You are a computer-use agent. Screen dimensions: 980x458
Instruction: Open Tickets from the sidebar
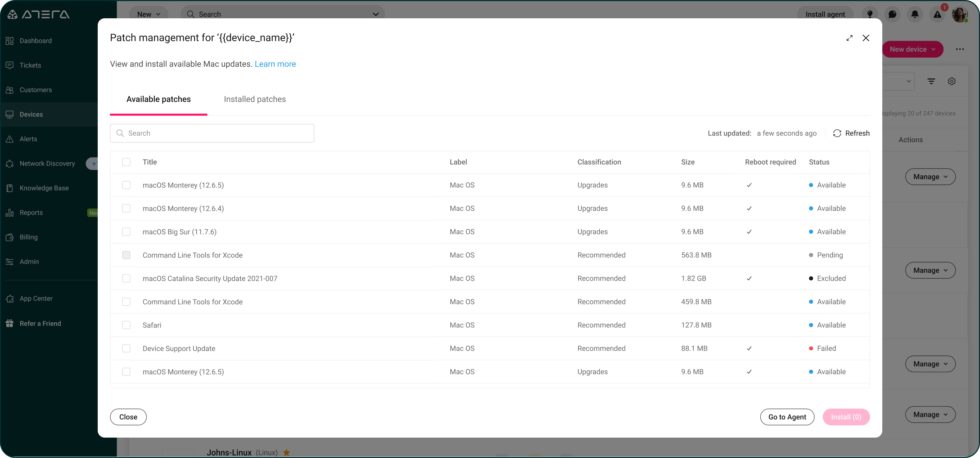30,65
